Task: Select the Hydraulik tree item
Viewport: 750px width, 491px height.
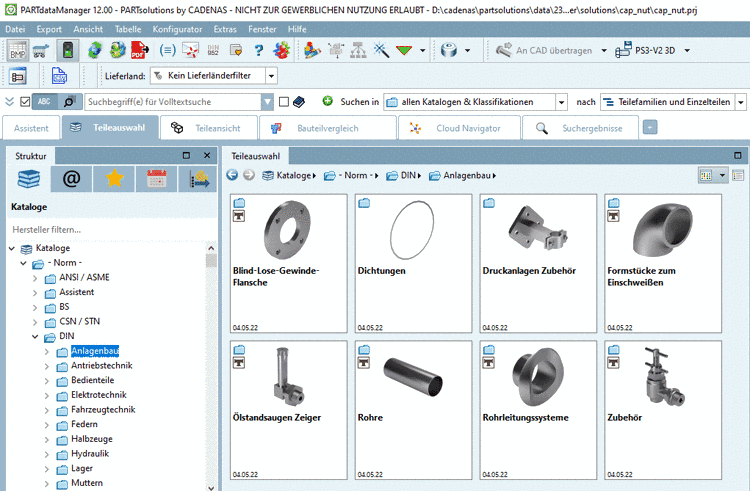Action: 90,454
